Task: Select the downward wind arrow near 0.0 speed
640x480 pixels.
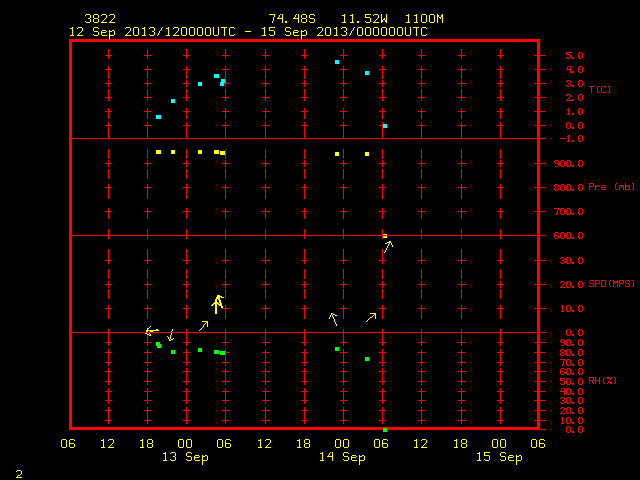Action: click(x=171, y=335)
